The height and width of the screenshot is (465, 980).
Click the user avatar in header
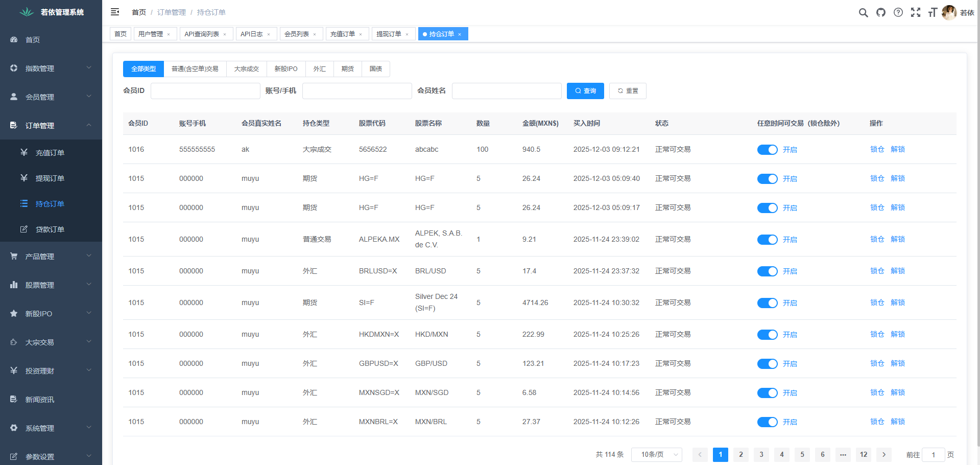[949, 13]
